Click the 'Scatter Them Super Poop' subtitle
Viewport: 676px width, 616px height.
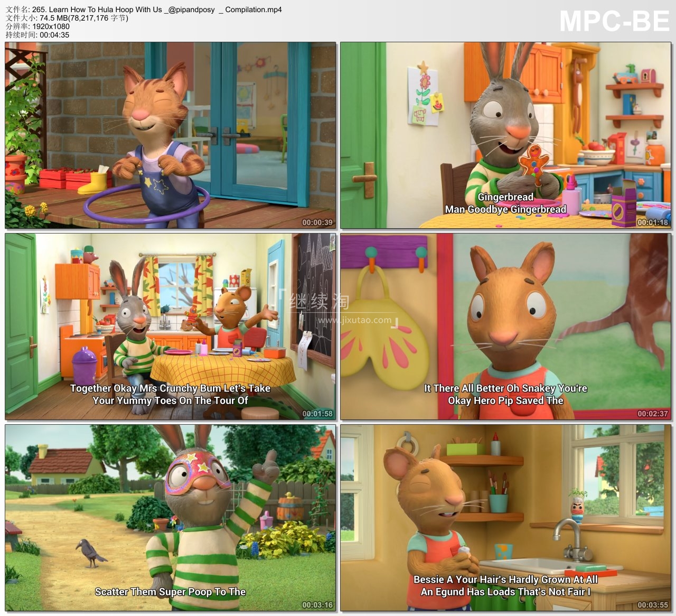[x=170, y=592]
